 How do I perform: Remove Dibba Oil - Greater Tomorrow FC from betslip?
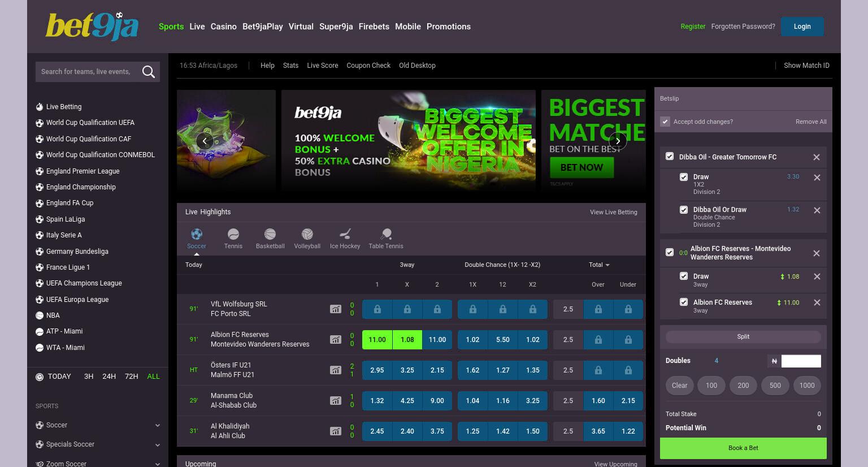(x=817, y=157)
